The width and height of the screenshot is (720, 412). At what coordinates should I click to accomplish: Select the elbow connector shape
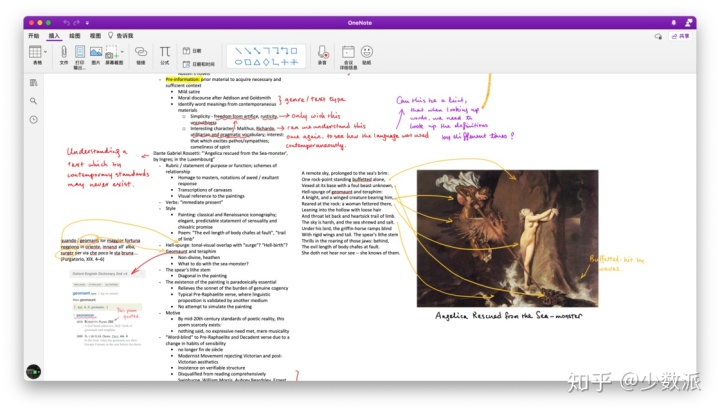coord(266,51)
